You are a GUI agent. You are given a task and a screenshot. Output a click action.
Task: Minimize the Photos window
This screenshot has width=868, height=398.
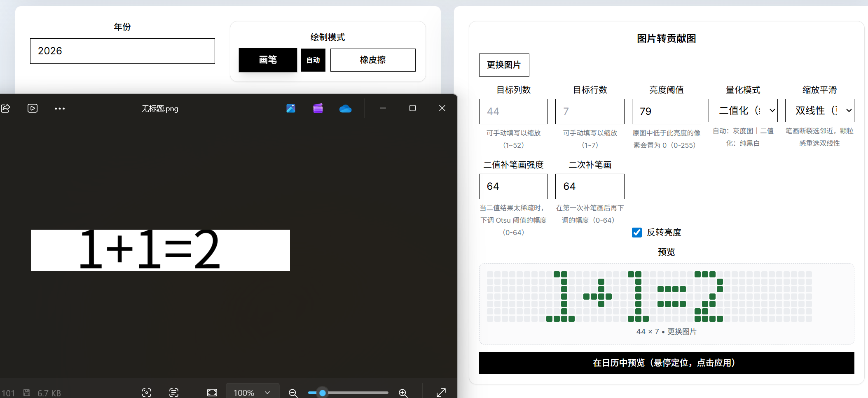383,108
